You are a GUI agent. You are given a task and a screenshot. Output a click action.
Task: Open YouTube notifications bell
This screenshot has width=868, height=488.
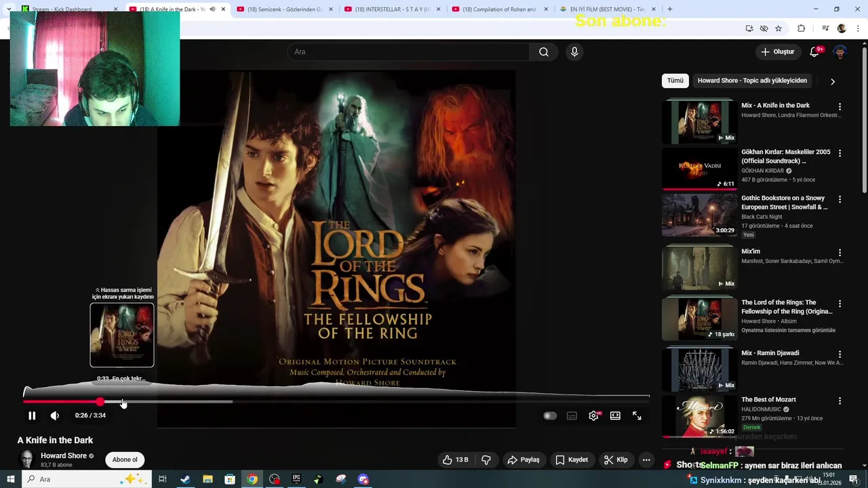[x=815, y=52]
